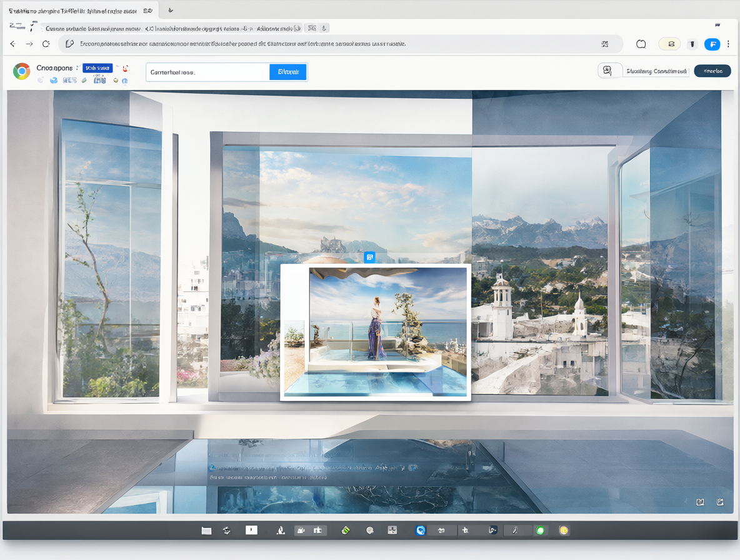The height and width of the screenshot is (560, 740).
Task: Click the white square icon in taskbar
Action: pos(251,530)
